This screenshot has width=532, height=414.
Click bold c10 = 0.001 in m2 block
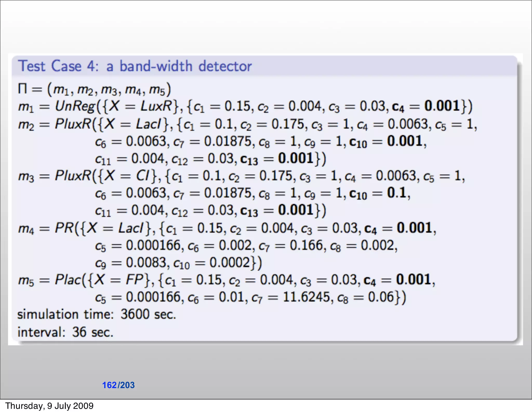pyautogui.click(x=385, y=141)
